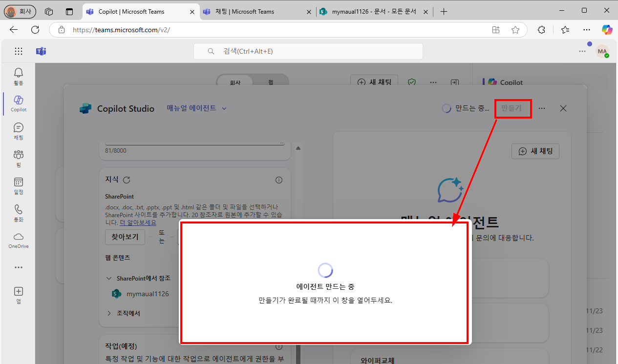Open Edge extensions puzzle icon

tap(541, 30)
